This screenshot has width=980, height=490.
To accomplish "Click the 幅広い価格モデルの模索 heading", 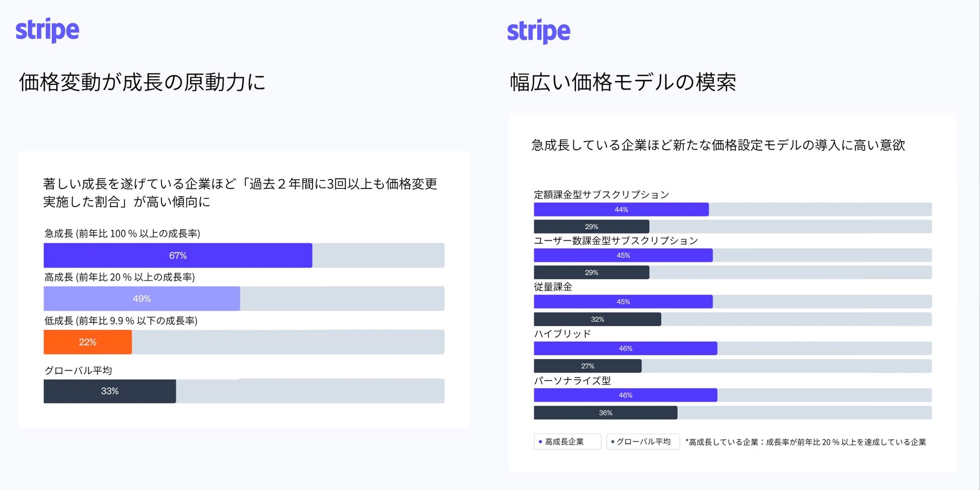I will pyautogui.click(x=623, y=82).
